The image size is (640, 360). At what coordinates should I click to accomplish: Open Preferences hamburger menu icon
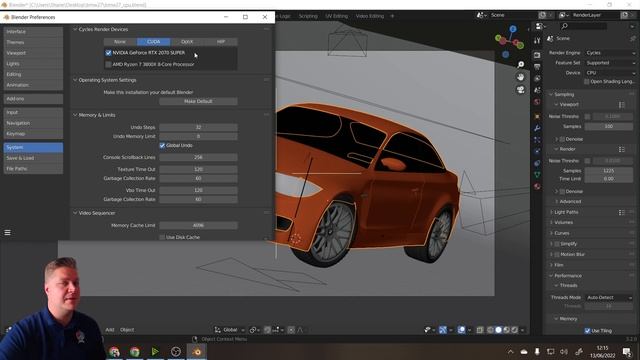7,233
